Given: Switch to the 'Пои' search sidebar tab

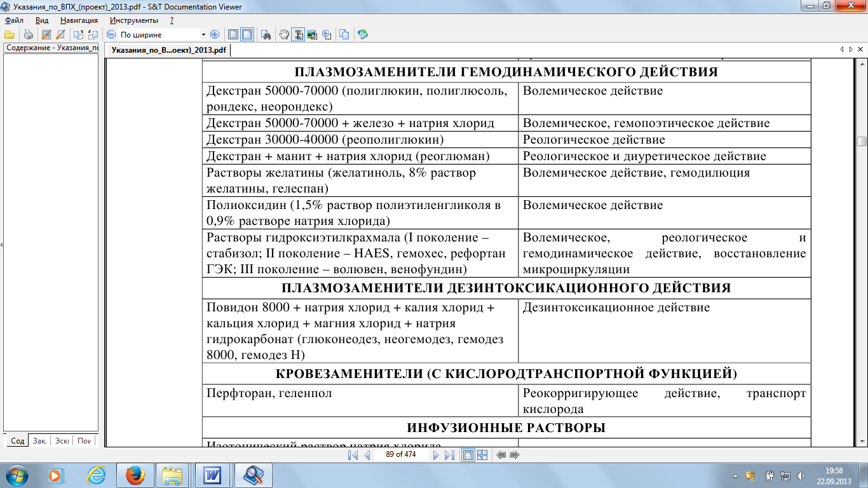Looking at the screenshot, I should point(85,440).
